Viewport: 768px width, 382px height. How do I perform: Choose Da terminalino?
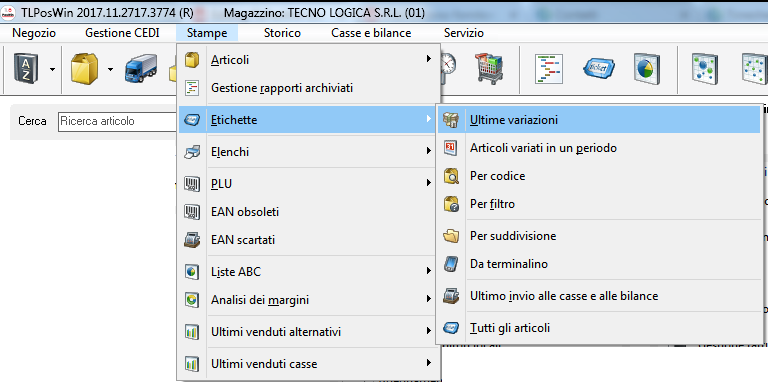point(600,264)
